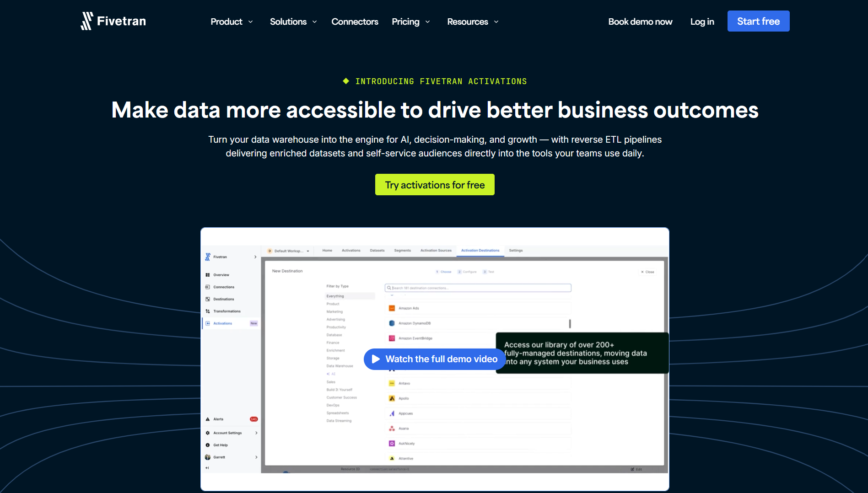The width and height of the screenshot is (868, 493).
Task: Expand Garrett user chevron
Action: (x=256, y=457)
